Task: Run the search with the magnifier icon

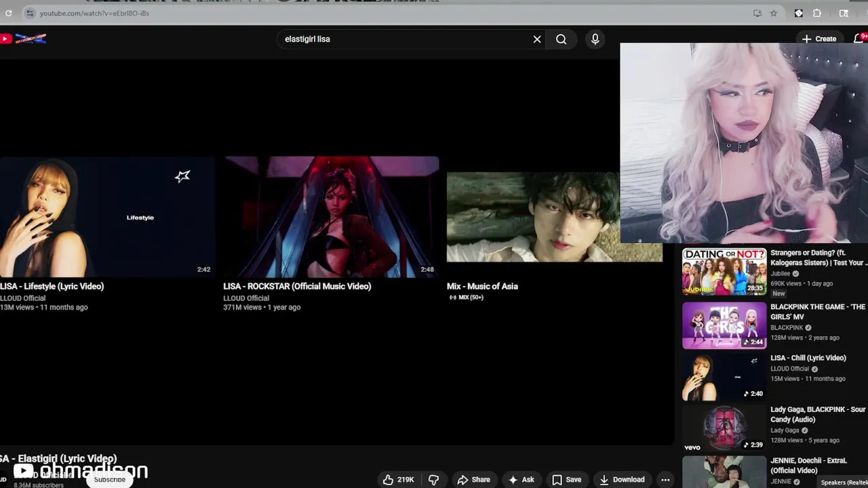Action: tap(561, 39)
